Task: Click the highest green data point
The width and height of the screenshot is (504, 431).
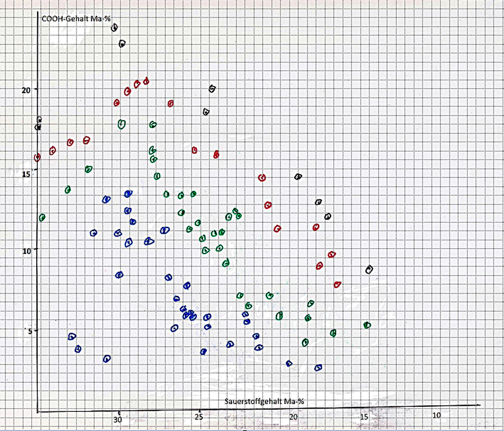Action: (121, 124)
